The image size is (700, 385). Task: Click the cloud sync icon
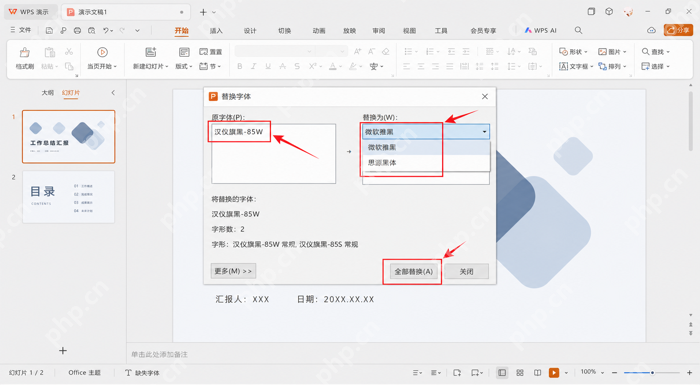click(651, 30)
